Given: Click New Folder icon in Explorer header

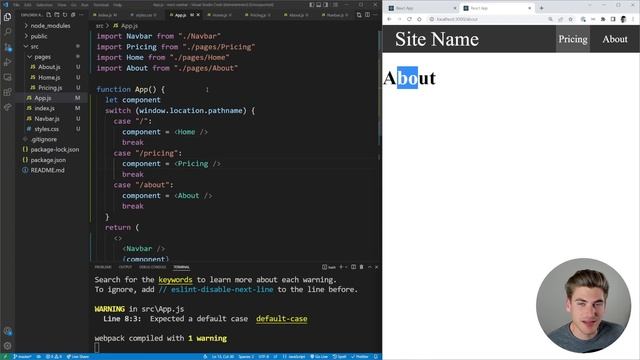Looking at the screenshot, I should 57,15.
